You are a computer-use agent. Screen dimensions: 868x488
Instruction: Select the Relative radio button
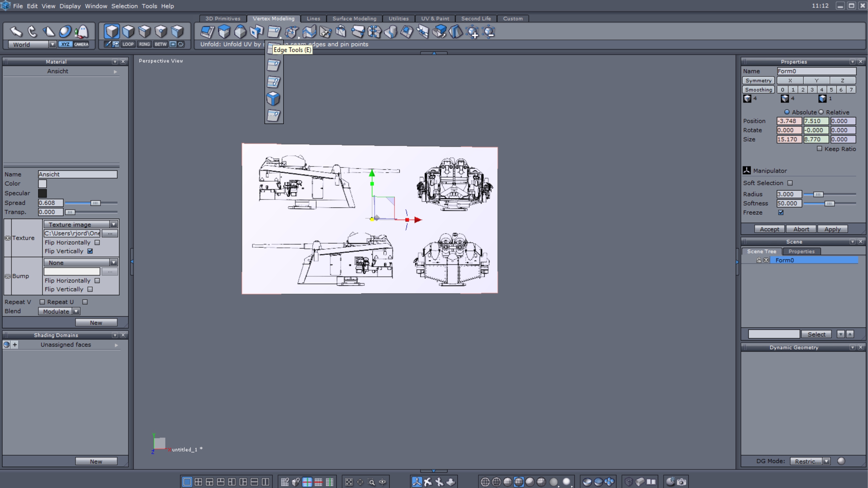(821, 112)
